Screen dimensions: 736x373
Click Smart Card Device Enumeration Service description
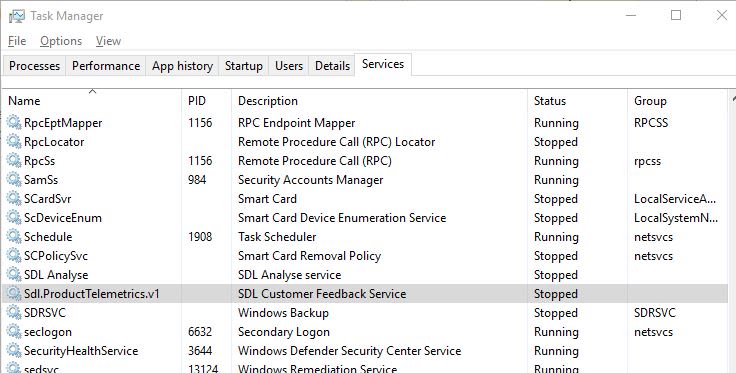point(342,218)
